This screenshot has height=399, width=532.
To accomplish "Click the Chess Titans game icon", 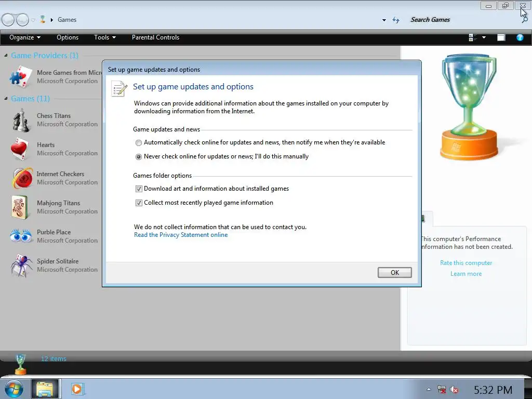I will click(21, 120).
